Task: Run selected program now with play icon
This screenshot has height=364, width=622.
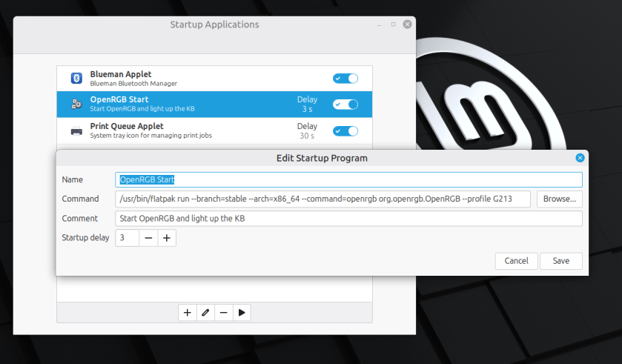Action: click(x=241, y=313)
